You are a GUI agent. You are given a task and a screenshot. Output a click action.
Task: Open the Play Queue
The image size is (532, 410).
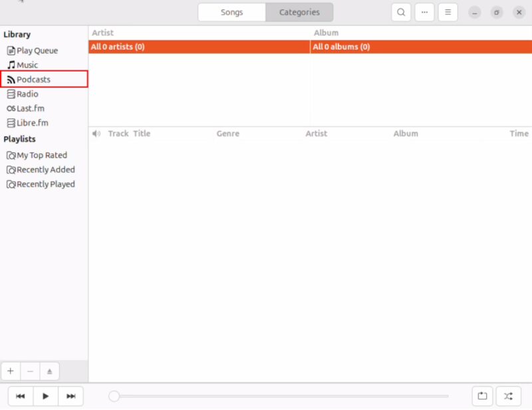[37, 50]
